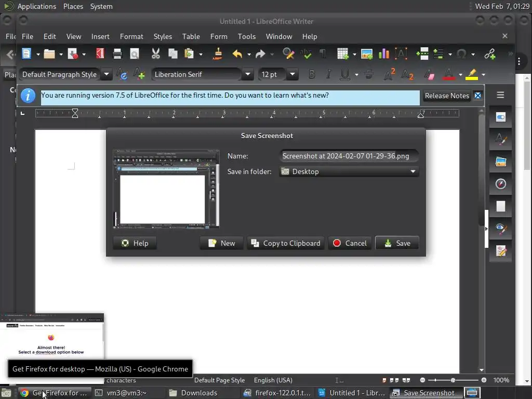The width and height of the screenshot is (532, 399).
Task: Insert a table using the grid icon
Action: click(343, 54)
